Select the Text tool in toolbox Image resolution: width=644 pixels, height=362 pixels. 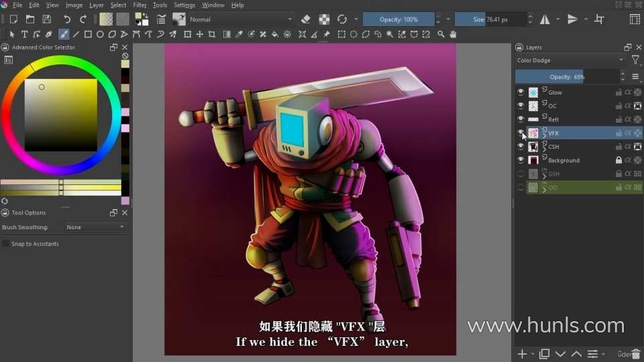click(25, 34)
